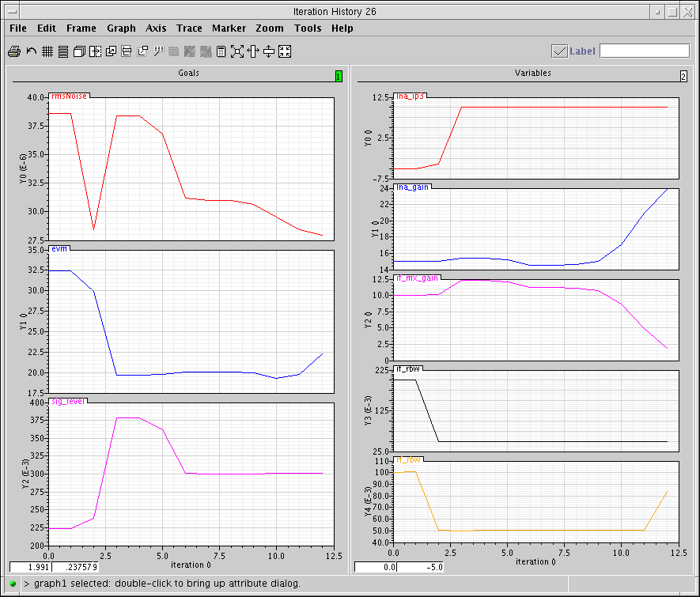
Task: Select the frame 2 indicator on Variables
Action: point(683,76)
